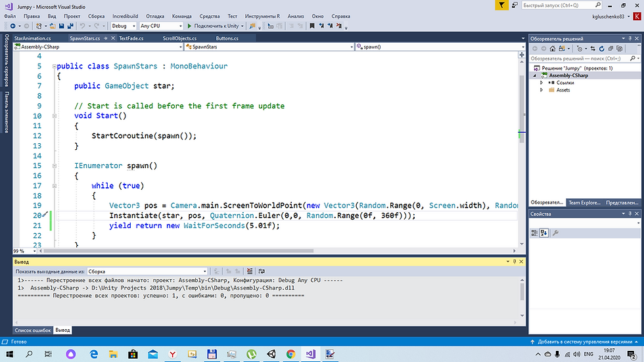Toggle auto-hide pin on Properties panel
The width and height of the screenshot is (644, 362).
[x=630, y=214]
